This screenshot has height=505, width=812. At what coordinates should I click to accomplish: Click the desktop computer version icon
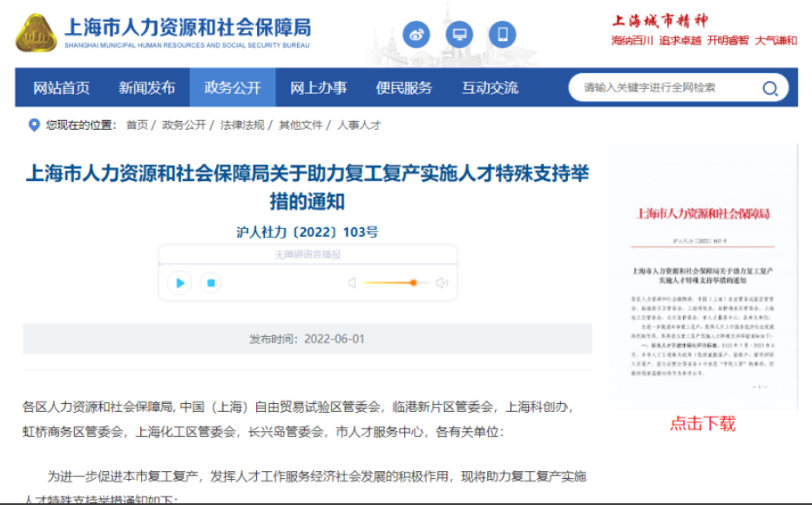[x=459, y=36]
